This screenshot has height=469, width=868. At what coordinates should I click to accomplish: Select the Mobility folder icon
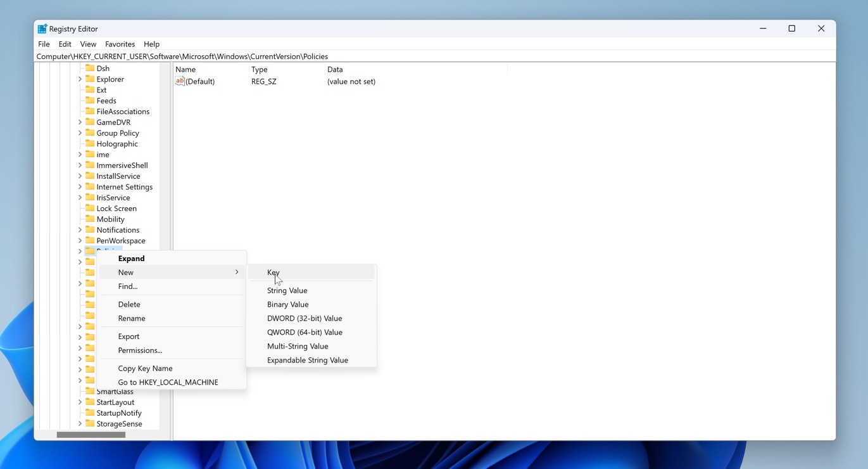tap(90, 219)
